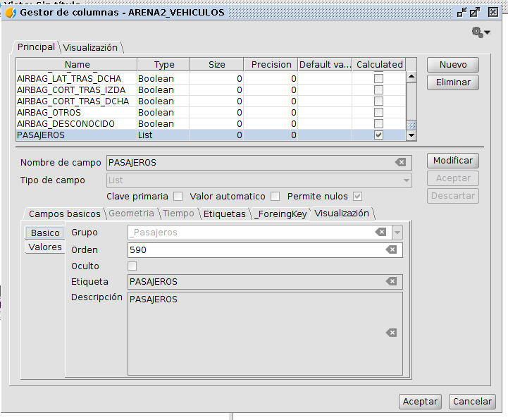Screen dimensions: 508x420
Task: Clear the Etiqueta field using its X icon
Action: tap(392, 281)
